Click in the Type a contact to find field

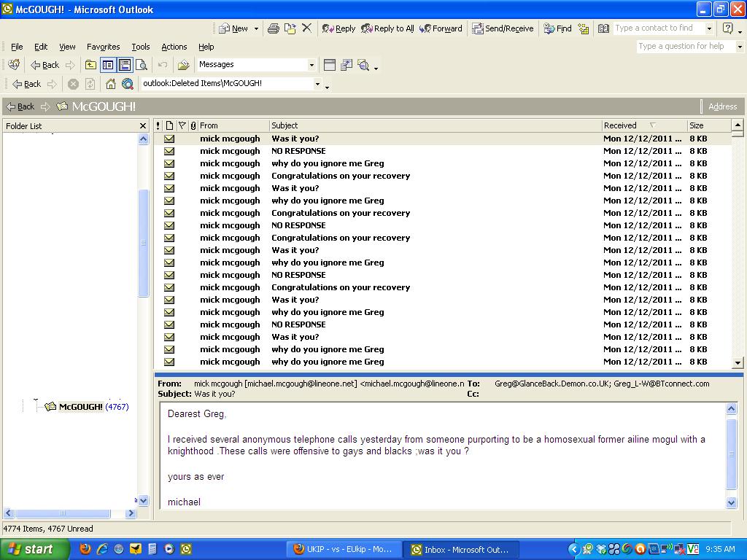pyautogui.click(x=659, y=28)
